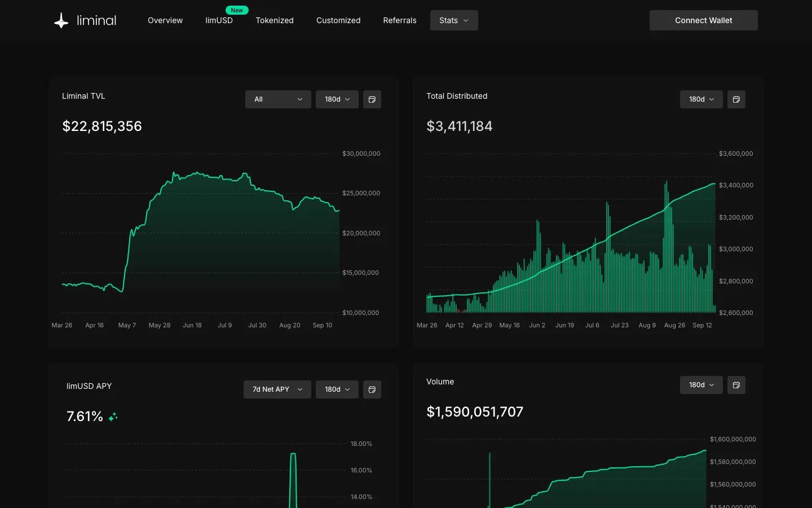Click the $30,000,000 axis label
812x508 pixels.
[x=361, y=154]
